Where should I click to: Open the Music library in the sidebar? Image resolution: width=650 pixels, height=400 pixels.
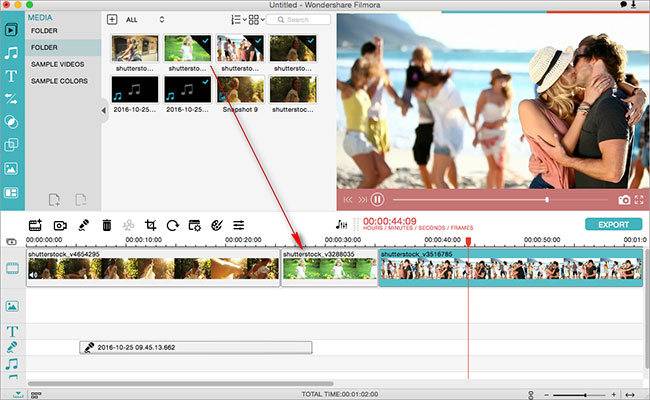coord(12,52)
